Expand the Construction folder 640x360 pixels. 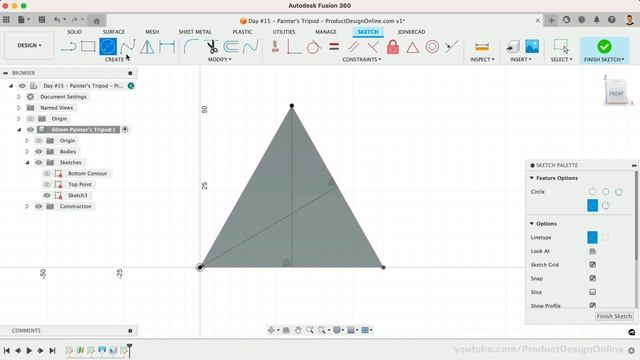[x=27, y=207]
